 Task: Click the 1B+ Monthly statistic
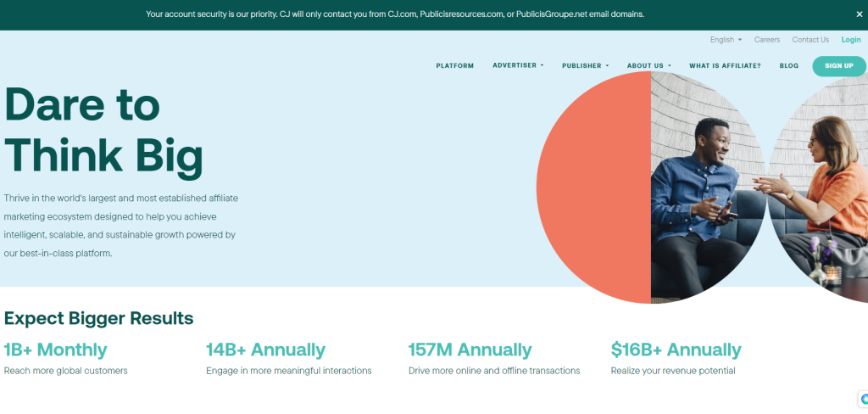(55, 350)
